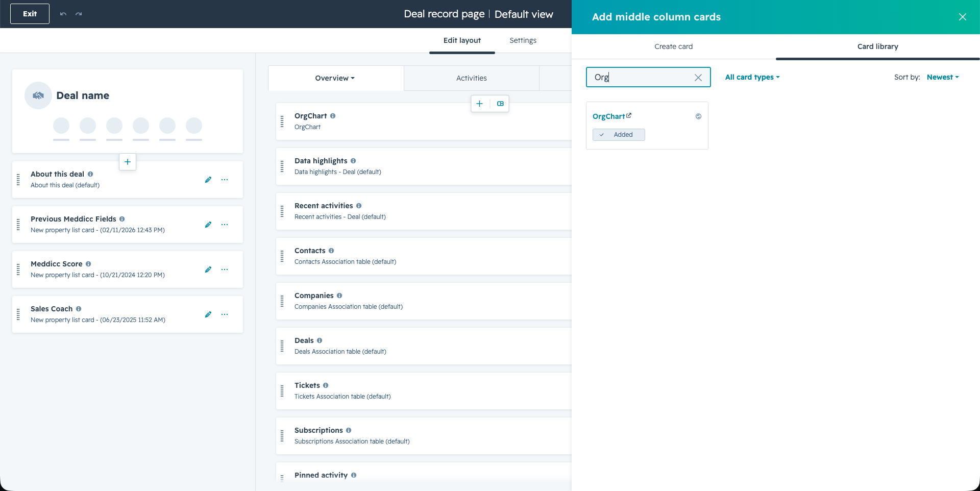
Task: Click info icon beside About this deal
Action: 90,174
